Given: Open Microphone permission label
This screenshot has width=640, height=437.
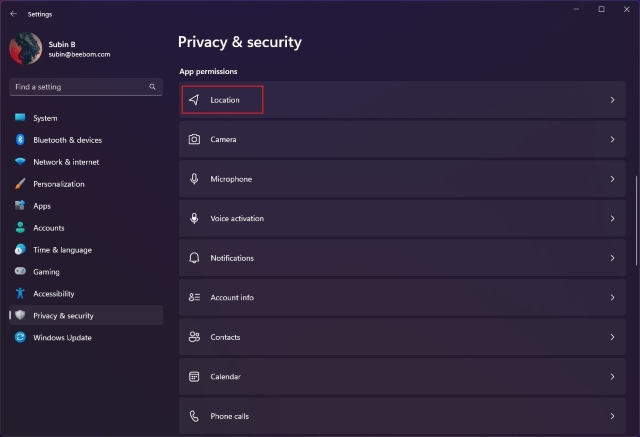Looking at the screenshot, I should pos(231,179).
